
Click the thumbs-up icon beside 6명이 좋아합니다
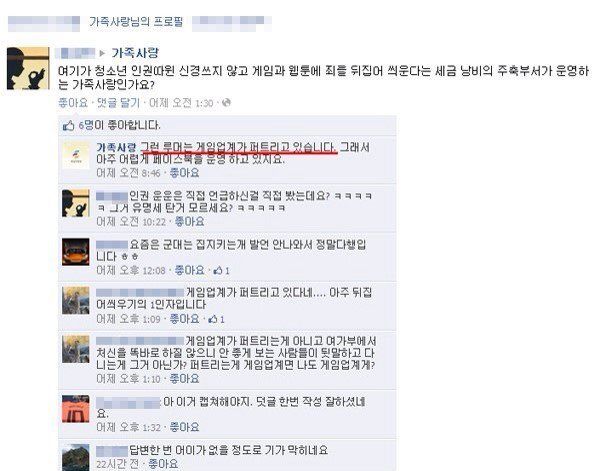point(68,125)
